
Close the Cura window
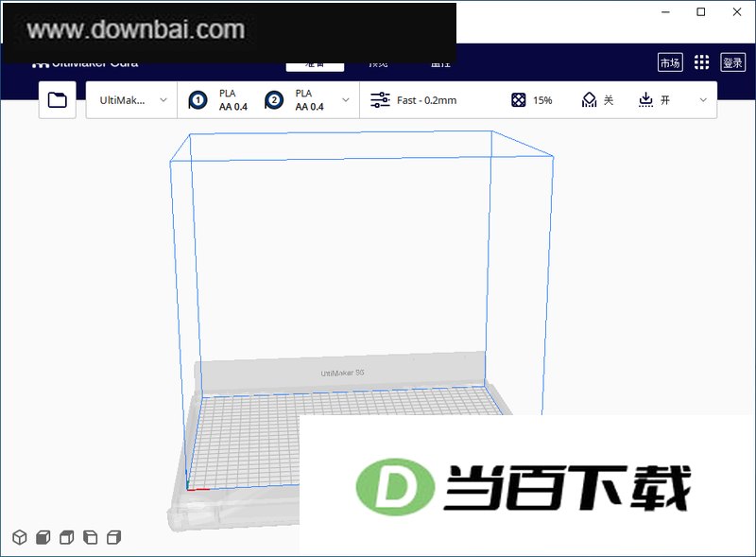click(x=737, y=12)
